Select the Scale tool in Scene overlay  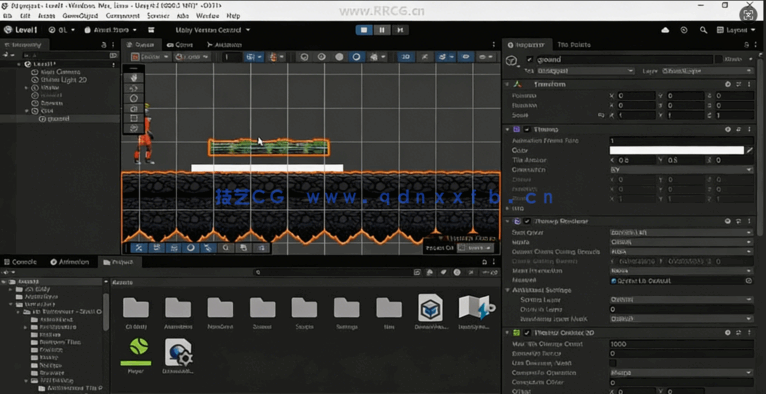(x=134, y=108)
